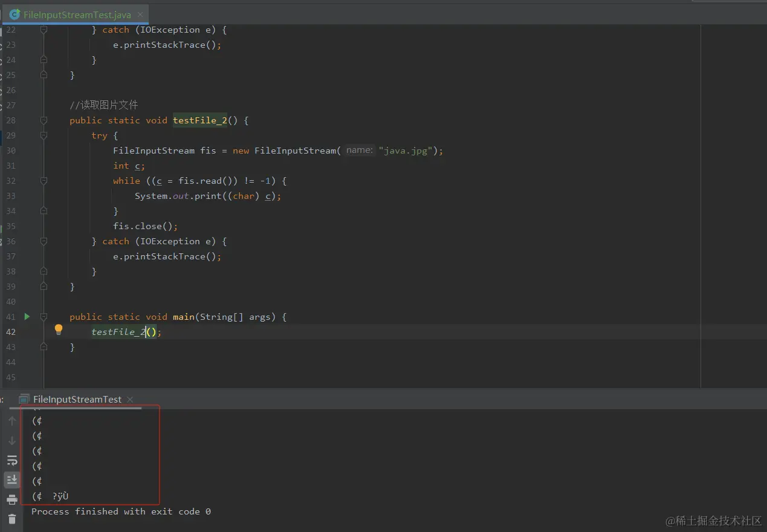Screen dimensions: 767x532
Task: Click the testFile_2 method declaration name
Action: pos(200,120)
